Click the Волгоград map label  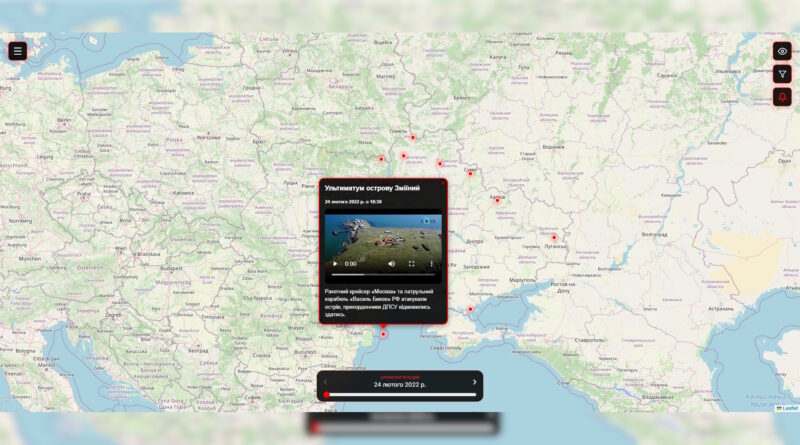655,235
